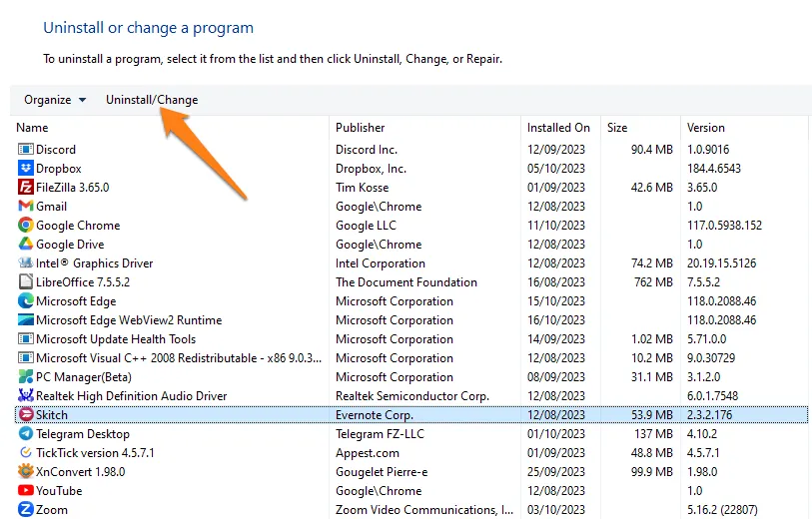This screenshot has width=812, height=519.
Task: Click the LibreOffice 7.5.5.2 document icon
Action: 25,282
